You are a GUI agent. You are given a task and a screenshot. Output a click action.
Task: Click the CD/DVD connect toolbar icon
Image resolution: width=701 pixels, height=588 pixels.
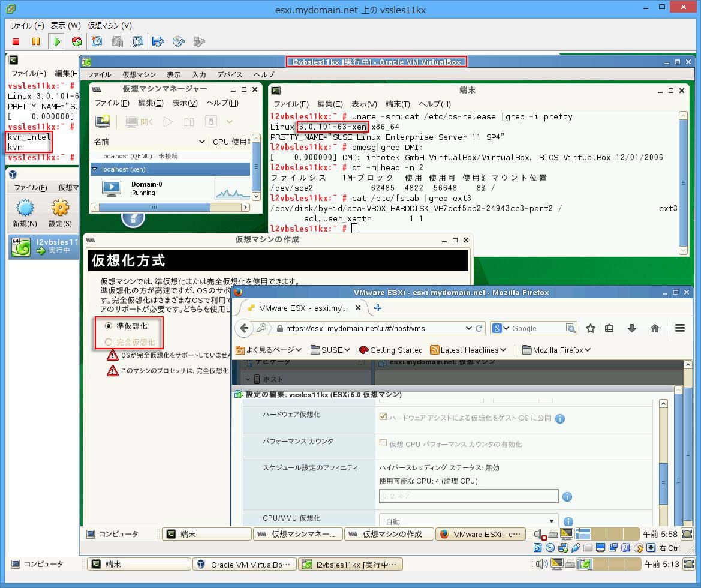point(178,41)
